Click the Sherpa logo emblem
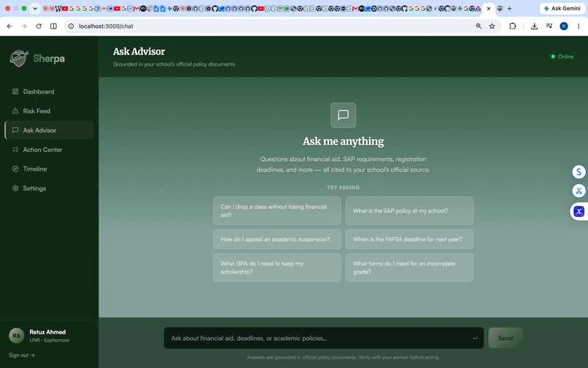This screenshot has height=368, width=588. pyautogui.click(x=19, y=58)
